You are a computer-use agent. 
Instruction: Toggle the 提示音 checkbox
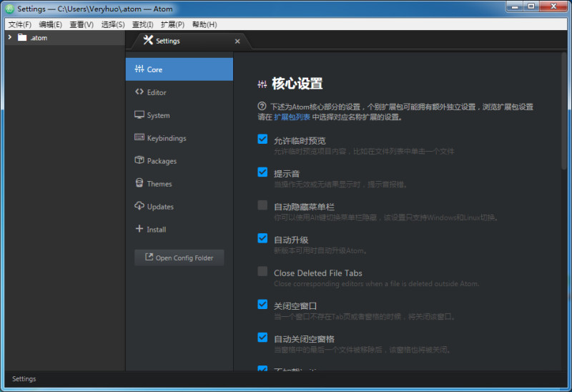pyautogui.click(x=262, y=172)
